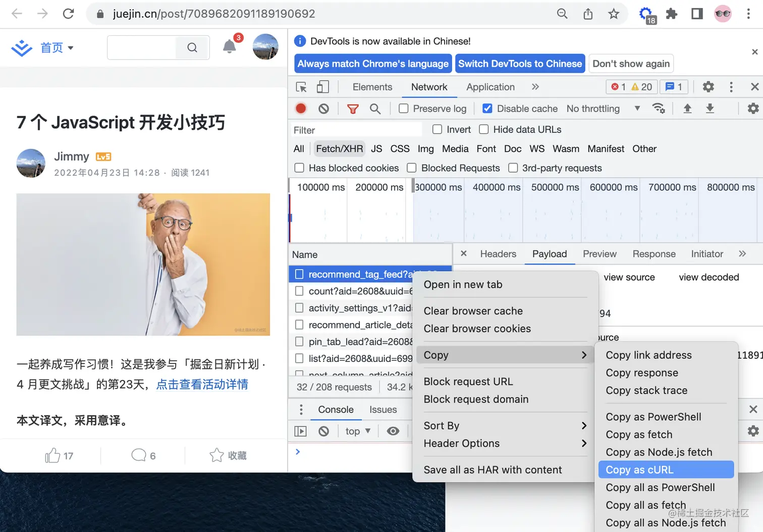
Task: Click the browser forward arrow
Action: 42,14
